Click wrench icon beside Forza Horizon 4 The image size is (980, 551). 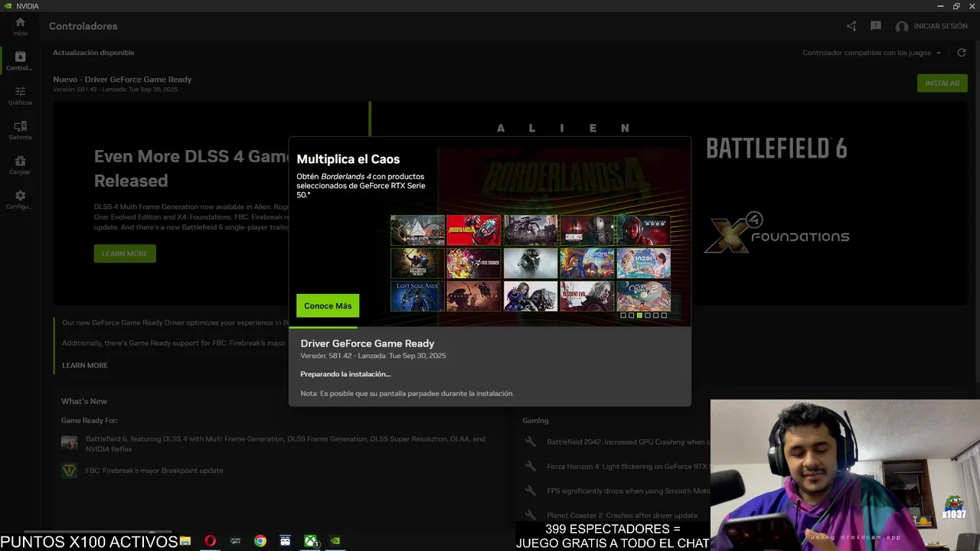[x=530, y=466]
